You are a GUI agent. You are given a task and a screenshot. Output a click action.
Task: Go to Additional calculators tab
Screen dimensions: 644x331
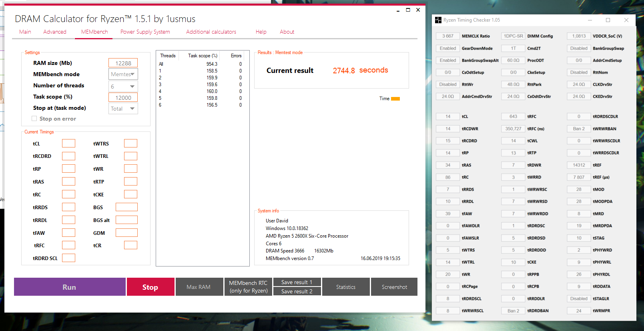(x=211, y=32)
